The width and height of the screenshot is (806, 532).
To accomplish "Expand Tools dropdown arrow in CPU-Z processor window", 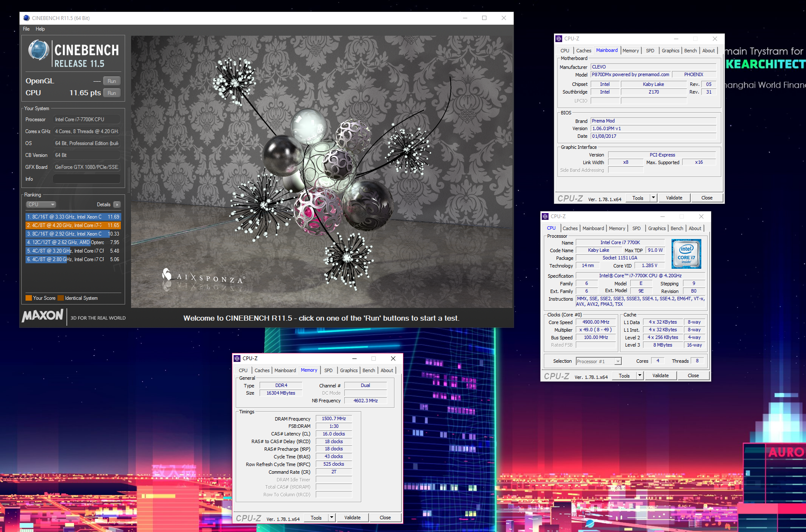I will [x=640, y=376].
